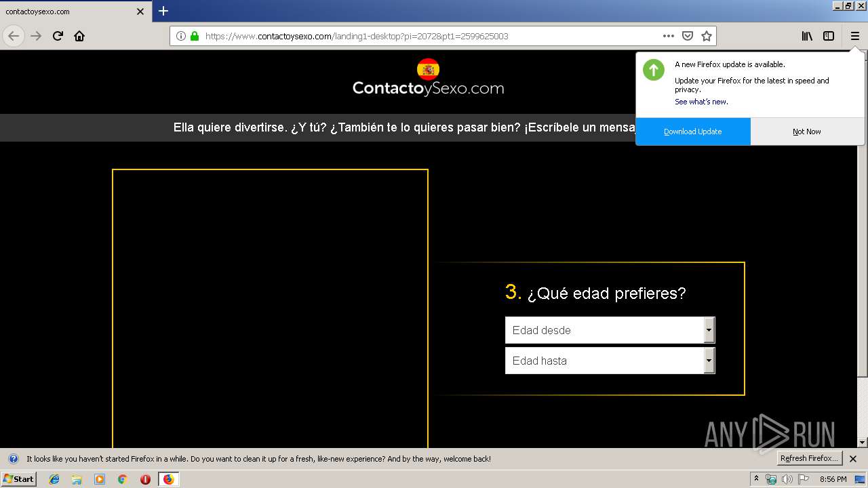Screen dimensions: 868x488
Task: Open Opera from the taskbar
Action: (145, 479)
